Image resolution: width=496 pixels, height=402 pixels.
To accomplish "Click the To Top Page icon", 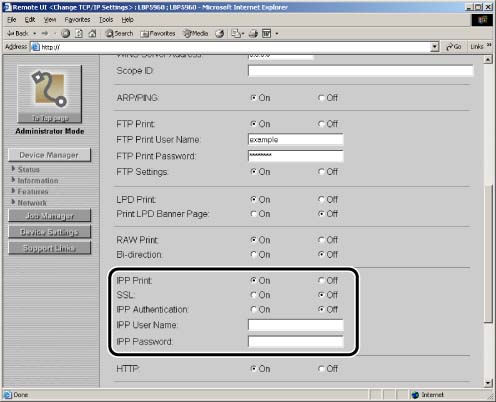I will tap(49, 94).
